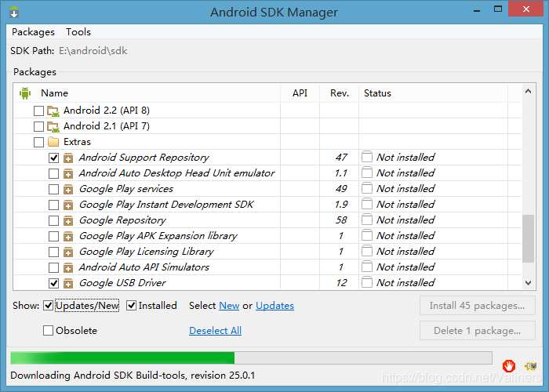Click the package icon for Google Play APK Expansion library
The image size is (549, 392).
(68, 237)
